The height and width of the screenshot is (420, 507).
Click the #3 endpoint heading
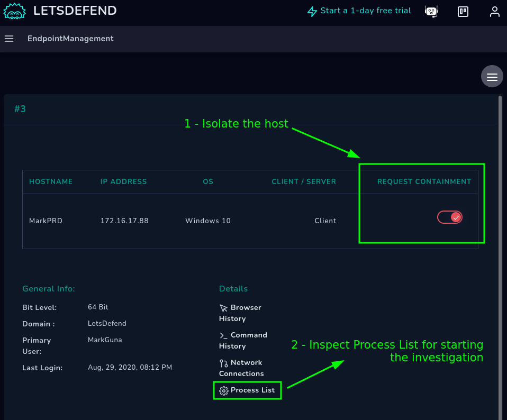click(20, 109)
